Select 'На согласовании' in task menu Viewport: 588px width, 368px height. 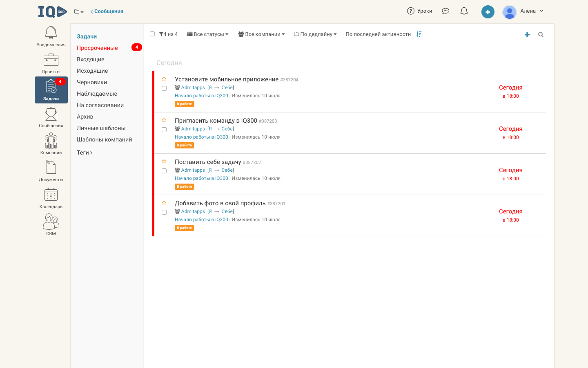point(100,105)
